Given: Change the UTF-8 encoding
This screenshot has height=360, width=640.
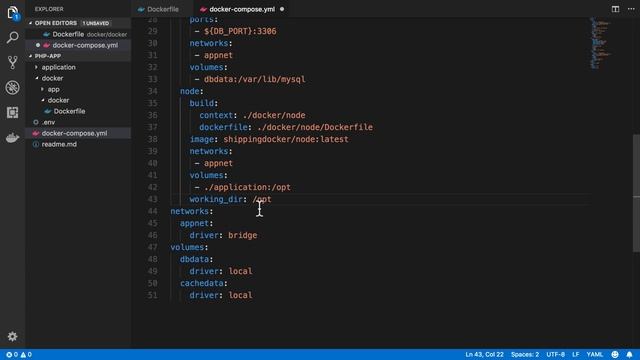Looking at the screenshot, I should click(x=556, y=355).
